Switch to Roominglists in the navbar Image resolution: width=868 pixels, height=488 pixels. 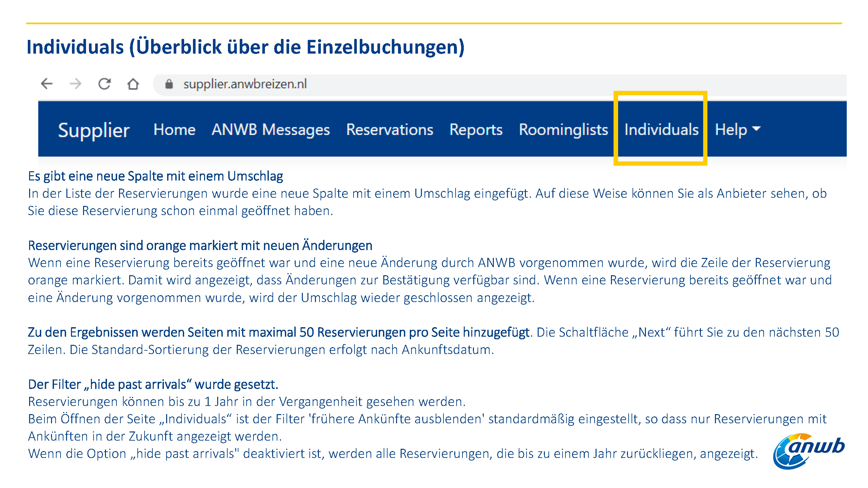tap(564, 130)
